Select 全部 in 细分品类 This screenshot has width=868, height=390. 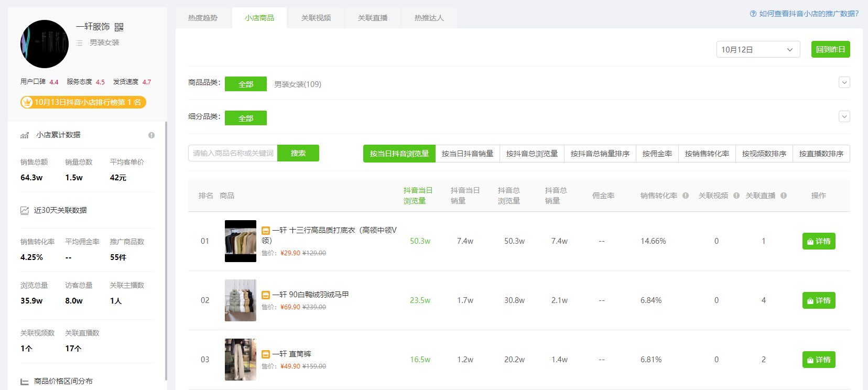pyautogui.click(x=246, y=118)
